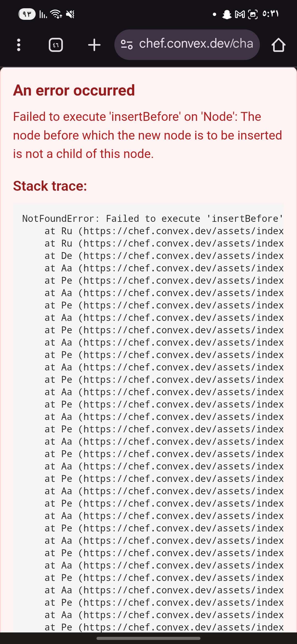Tap the battery level indicator
The image size is (297, 644).
pos(27,14)
